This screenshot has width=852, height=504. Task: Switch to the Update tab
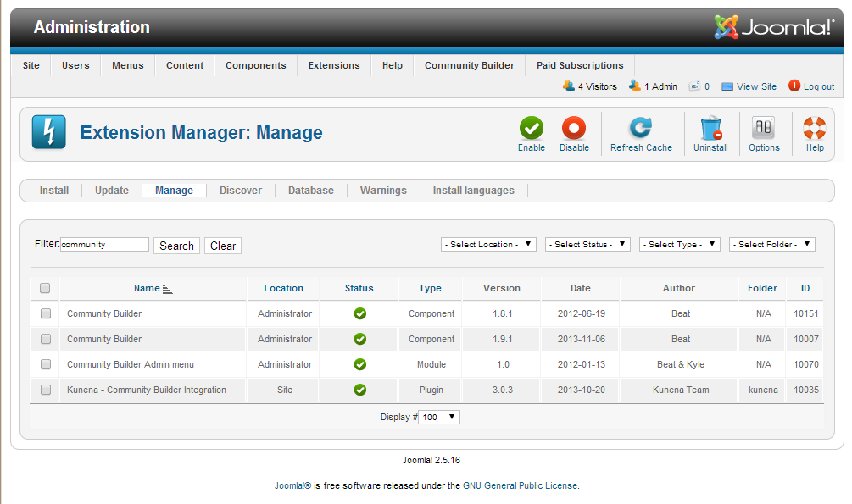[112, 190]
